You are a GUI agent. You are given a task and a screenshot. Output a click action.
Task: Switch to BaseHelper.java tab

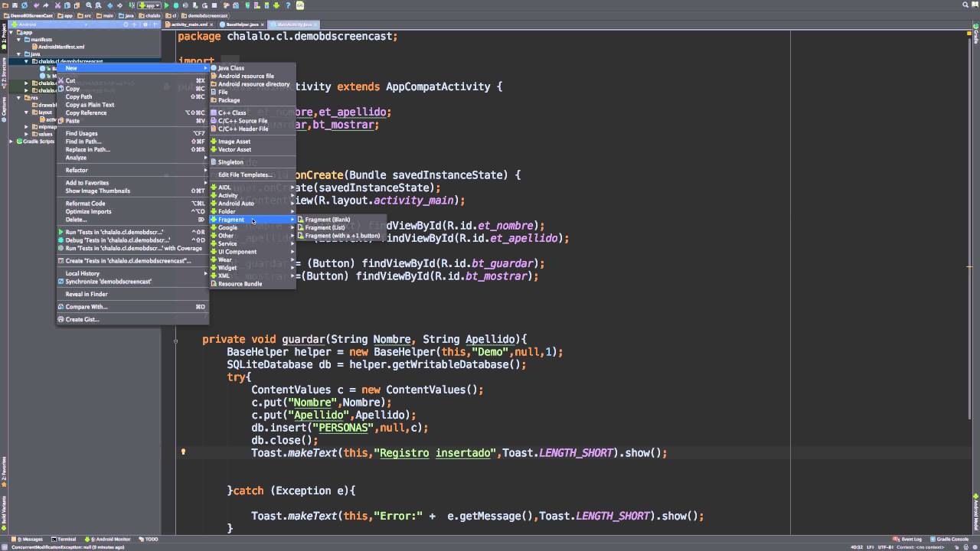(x=242, y=24)
